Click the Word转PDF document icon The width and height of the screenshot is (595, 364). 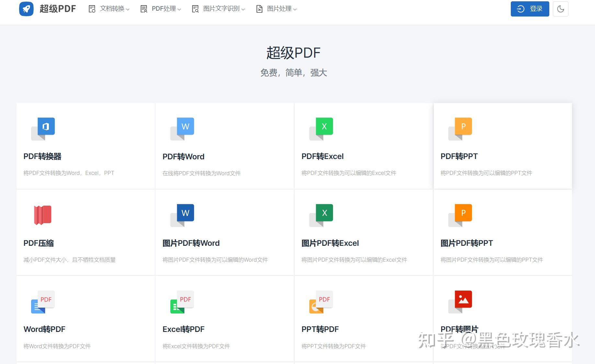tap(43, 302)
